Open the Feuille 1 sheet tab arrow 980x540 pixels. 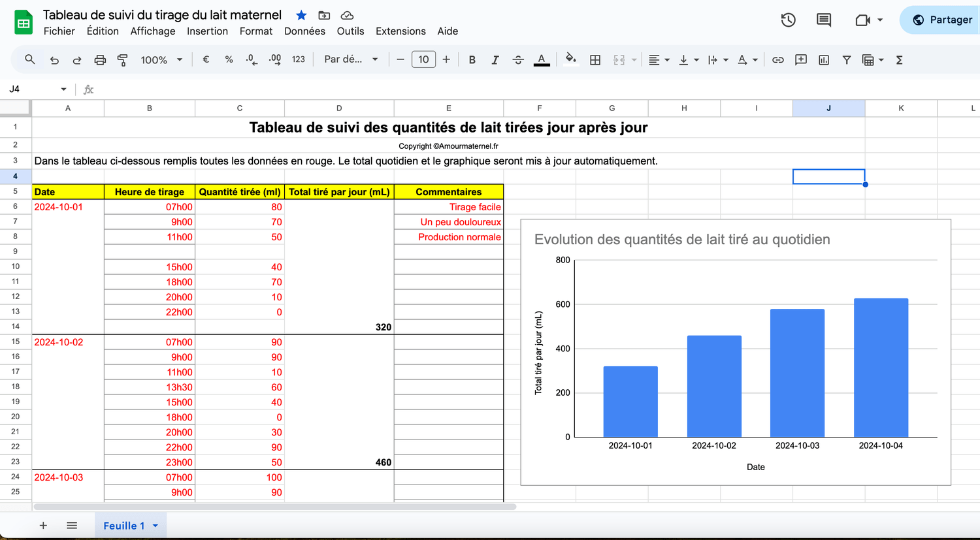155,526
